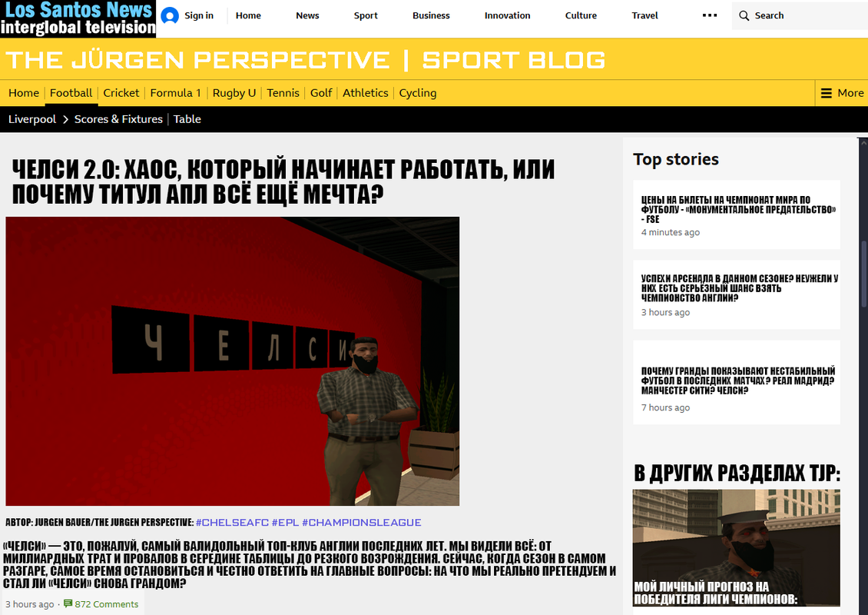Select the Formula 1 tab

click(175, 93)
